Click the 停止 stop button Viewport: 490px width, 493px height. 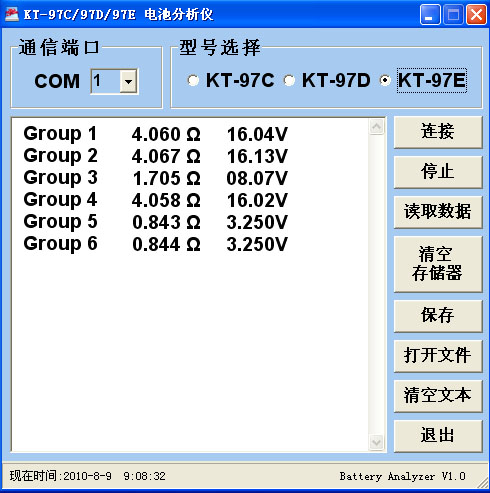coord(438,172)
